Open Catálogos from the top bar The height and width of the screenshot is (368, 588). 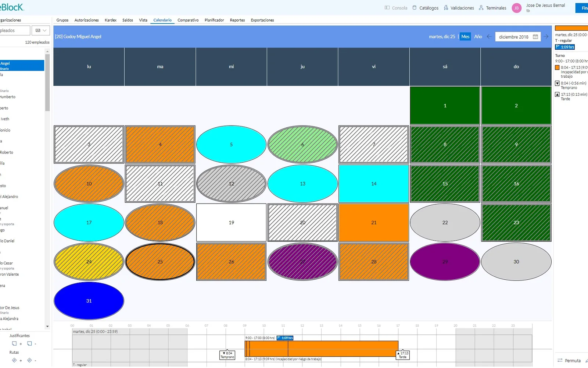point(425,8)
